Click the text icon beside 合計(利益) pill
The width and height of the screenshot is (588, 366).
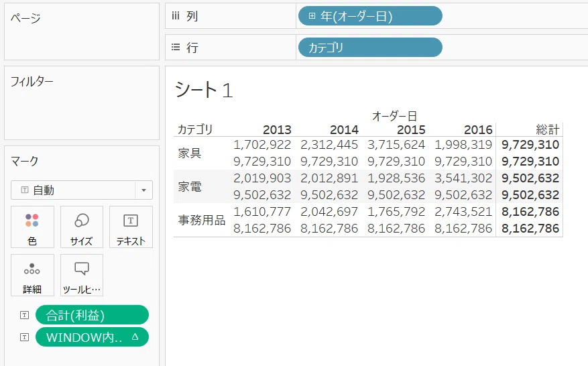tap(24, 315)
